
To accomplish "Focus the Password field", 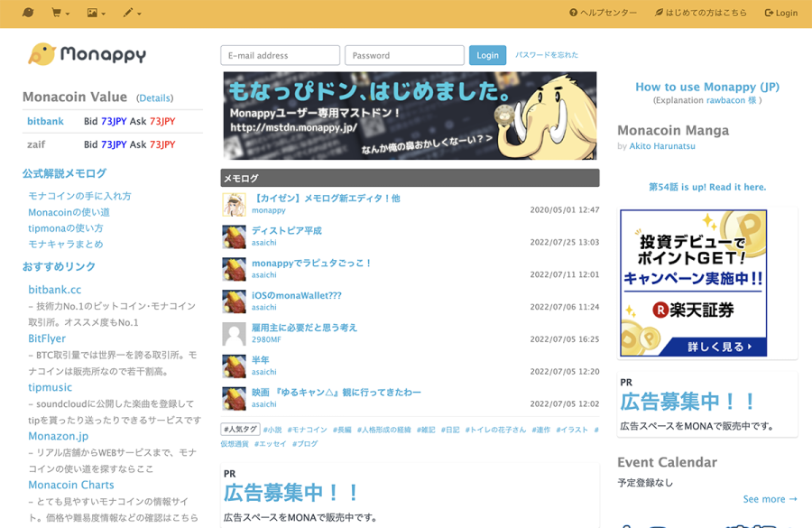I will pos(404,55).
